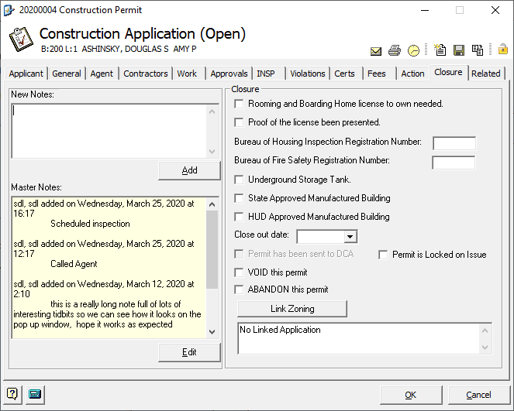Viewport: 514px width, 411px height.
Task: Open help with the question mark icon
Action: coord(12,394)
